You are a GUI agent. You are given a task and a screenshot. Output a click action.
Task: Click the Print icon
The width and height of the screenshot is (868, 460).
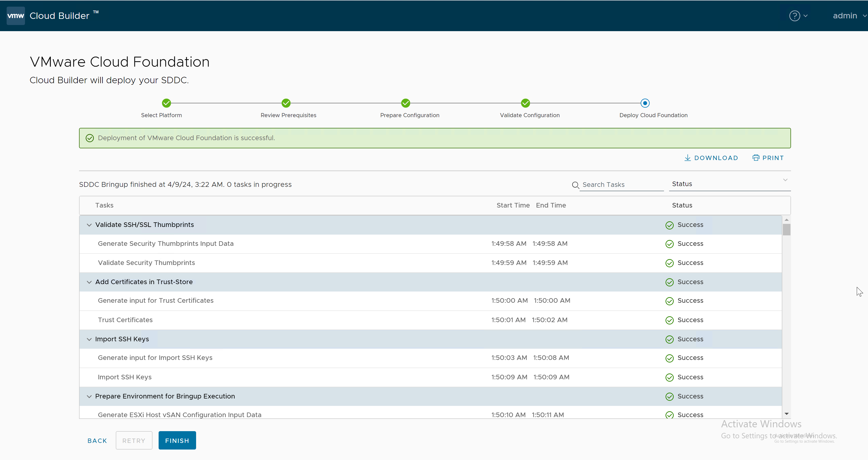pyautogui.click(x=756, y=158)
